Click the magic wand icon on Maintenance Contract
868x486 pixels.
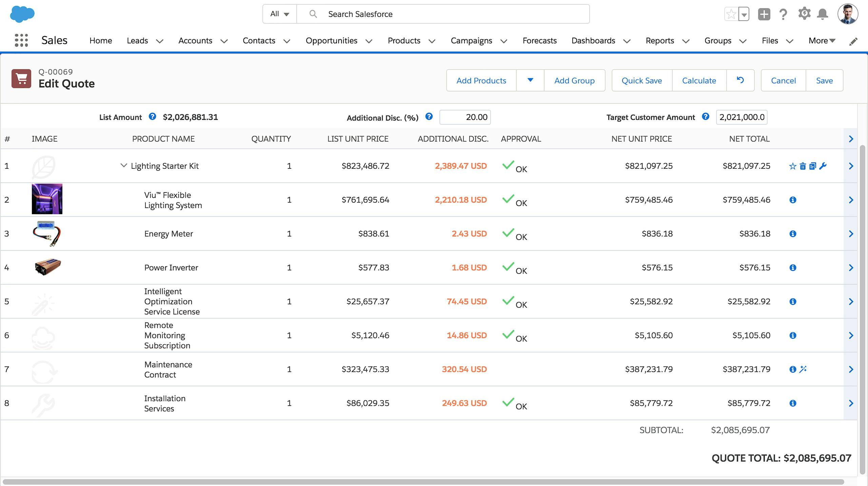point(803,369)
